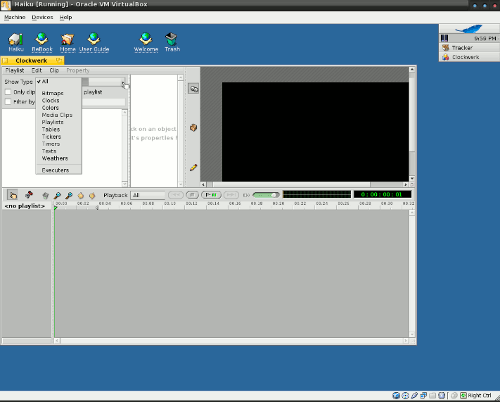
Task: Click the skip forward playback button
Action: [x=231, y=195]
